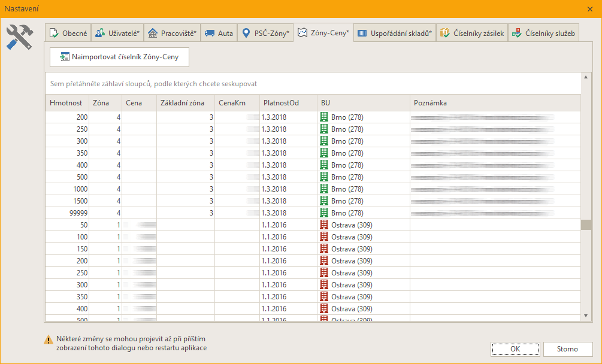This screenshot has height=364, width=602.
Task: Open the Auta tab with truck icon
Action: pyautogui.click(x=219, y=34)
